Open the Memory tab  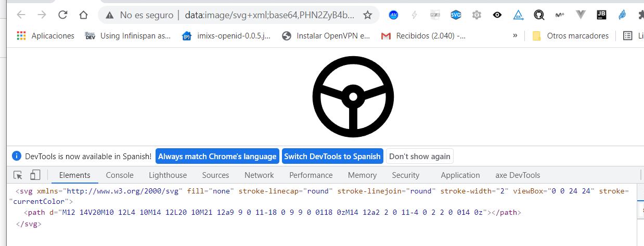point(362,175)
